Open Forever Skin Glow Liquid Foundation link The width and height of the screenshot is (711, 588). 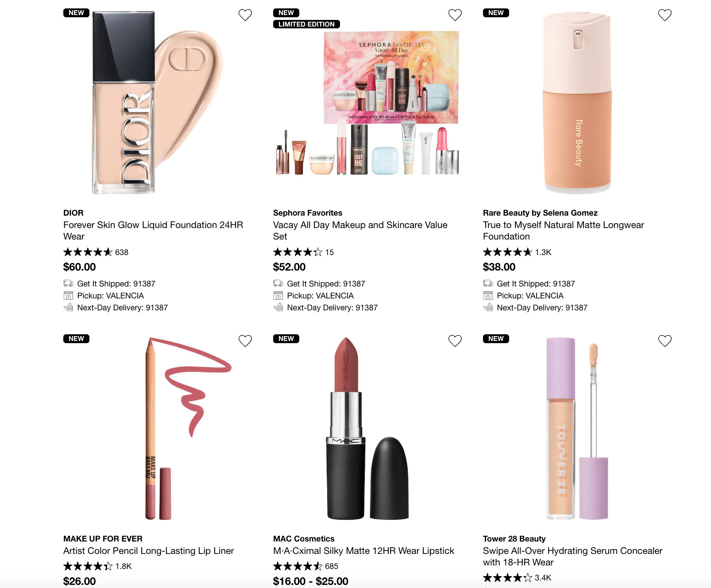[x=153, y=231]
